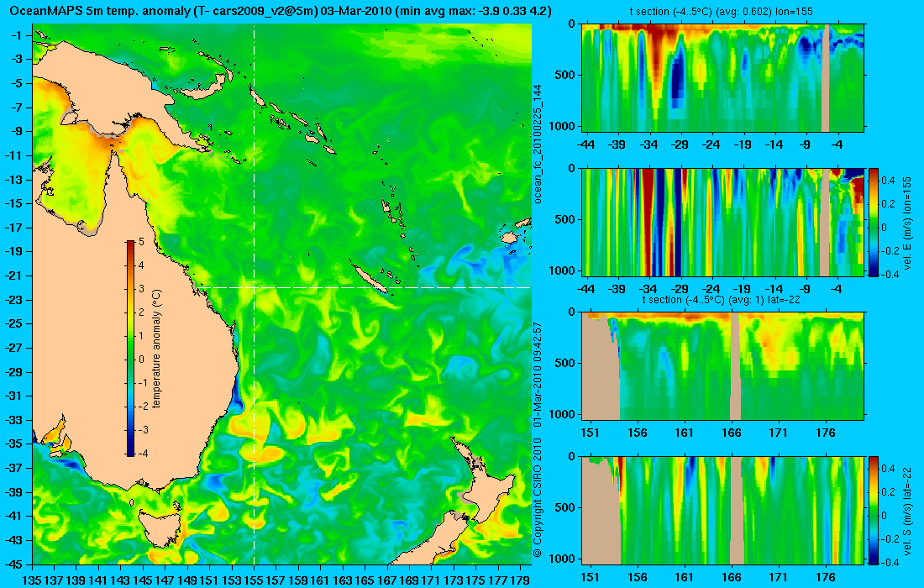This screenshot has width=924, height=588.
Task: Open the vel. S lat=-22 velocity section plot
Action: [x=723, y=510]
